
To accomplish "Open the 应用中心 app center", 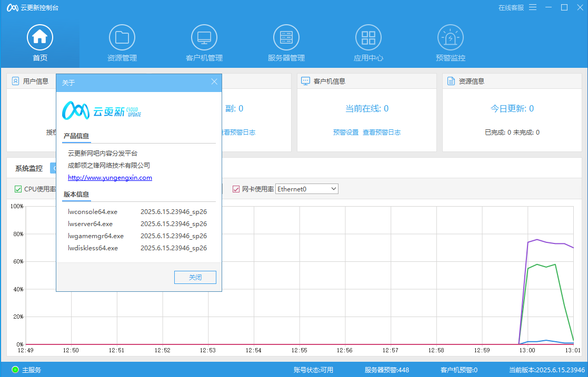I will point(368,37).
